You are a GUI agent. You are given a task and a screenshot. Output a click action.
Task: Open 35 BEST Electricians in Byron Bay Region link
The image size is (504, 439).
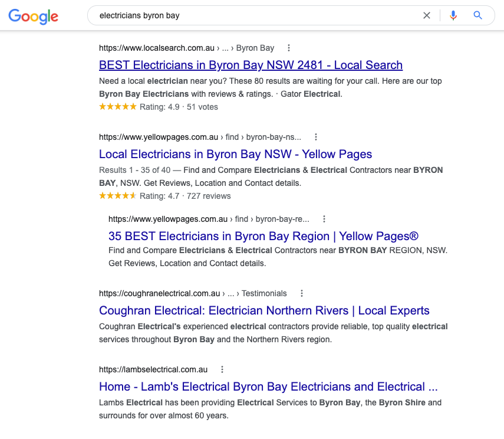263,236
